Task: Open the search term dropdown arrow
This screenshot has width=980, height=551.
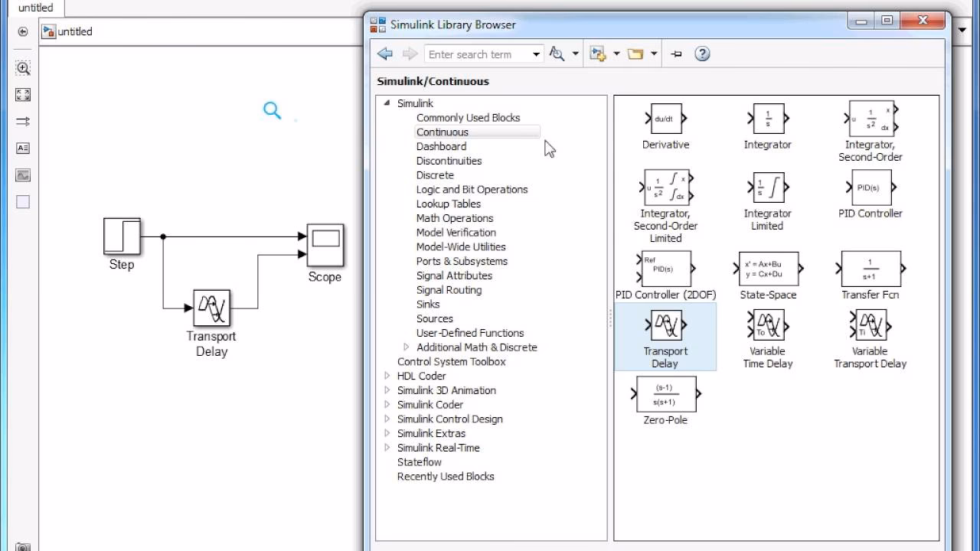Action: click(534, 54)
